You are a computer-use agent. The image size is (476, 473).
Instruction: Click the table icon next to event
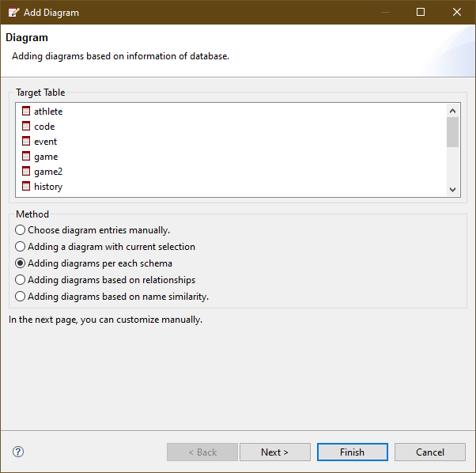pos(26,142)
